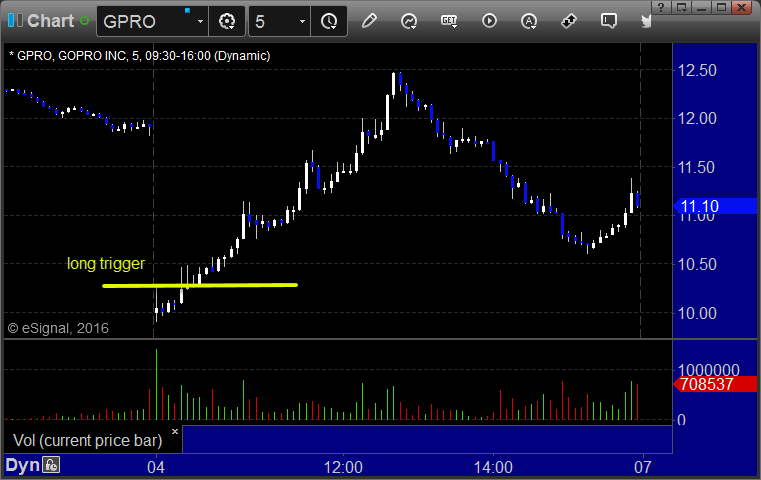
Task: Click the 12.50 price axis label
Action: point(697,70)
